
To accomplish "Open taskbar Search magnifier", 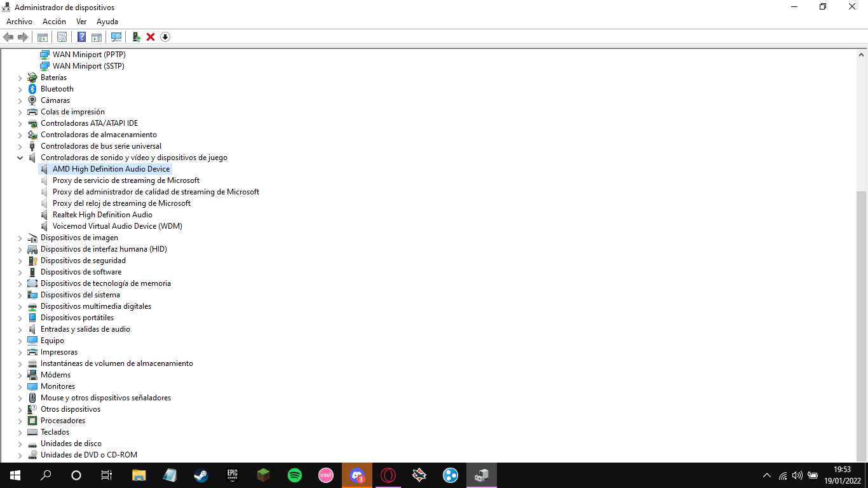I will click(46, 475).
